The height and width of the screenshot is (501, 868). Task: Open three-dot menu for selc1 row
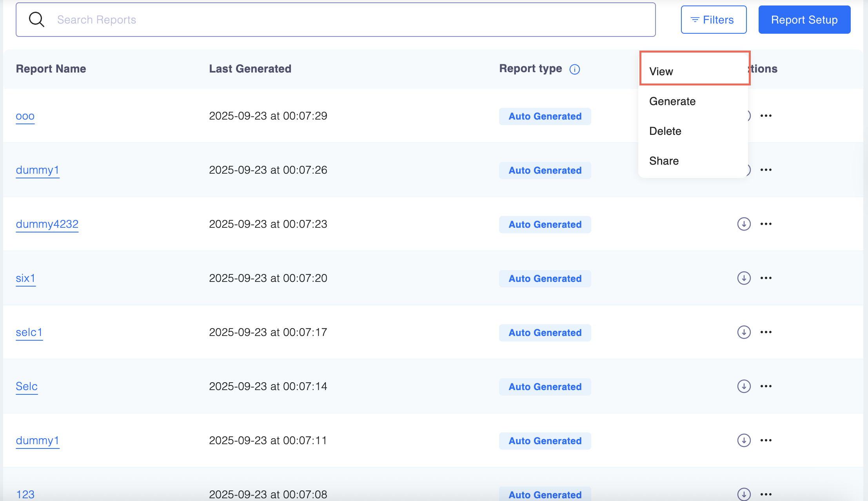click(766, 332)
